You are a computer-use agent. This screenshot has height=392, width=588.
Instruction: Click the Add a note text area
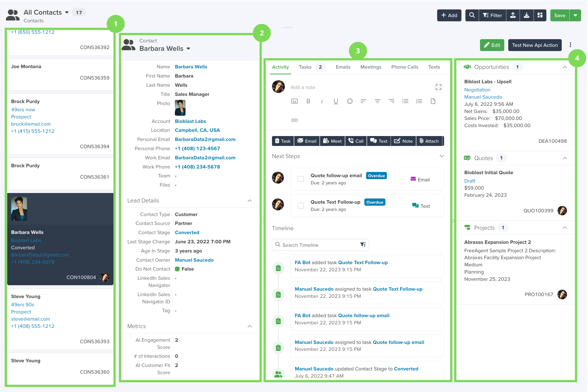tap(360, 87)
